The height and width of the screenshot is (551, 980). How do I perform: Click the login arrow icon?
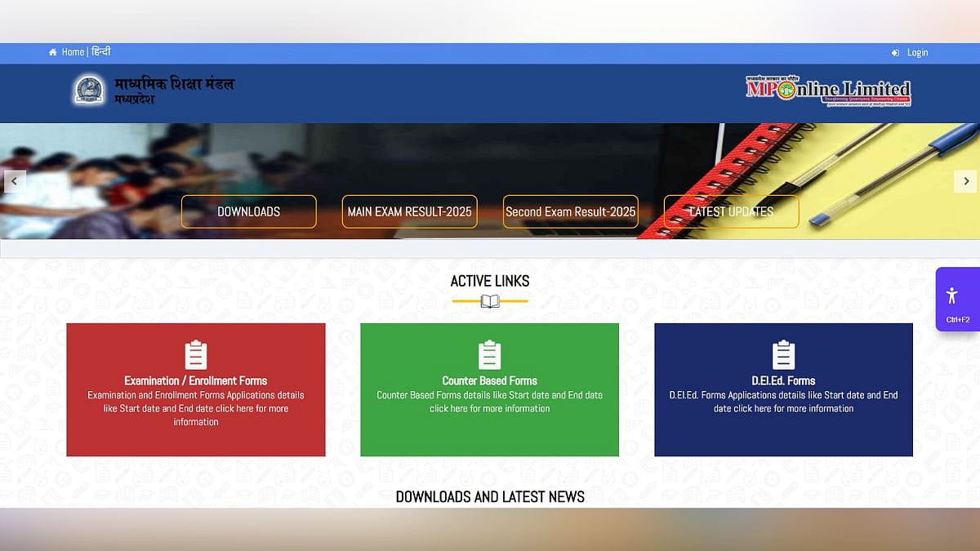click(x=895, y=52)
